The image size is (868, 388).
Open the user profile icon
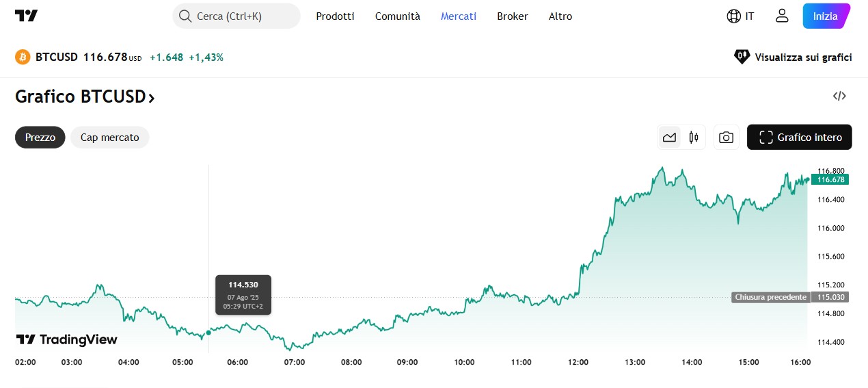point(782,16)
